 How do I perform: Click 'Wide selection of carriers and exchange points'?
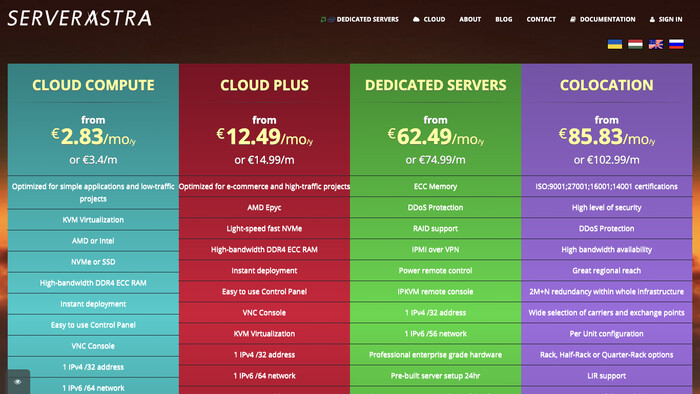point(607,312)
